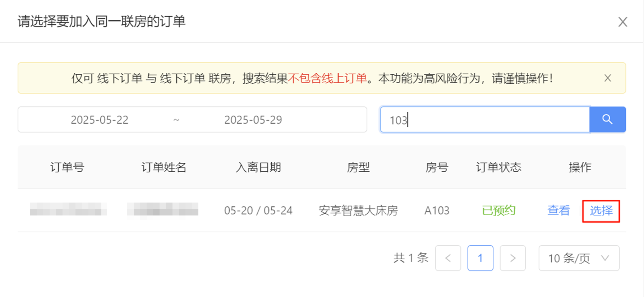This screenshot has width=644, height=297.
Task: Go to previous page arrow
Action: click(x=448, y=258)
